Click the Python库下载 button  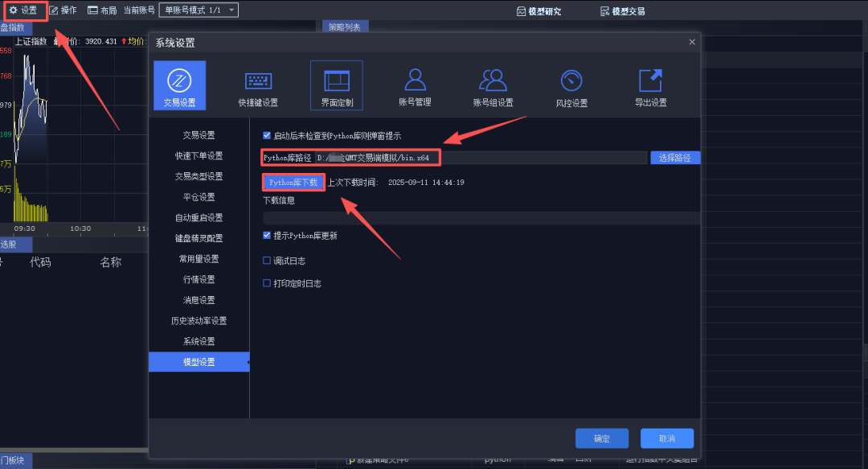click(x=293, y=183)
